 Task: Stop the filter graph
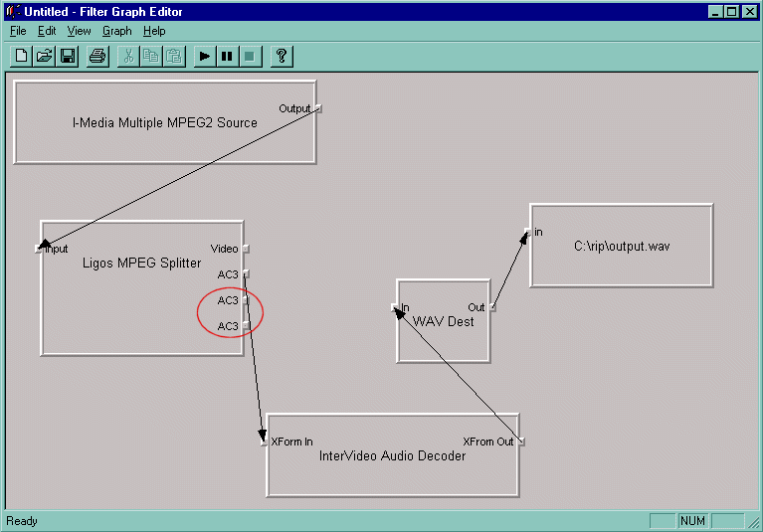point(250,57)
